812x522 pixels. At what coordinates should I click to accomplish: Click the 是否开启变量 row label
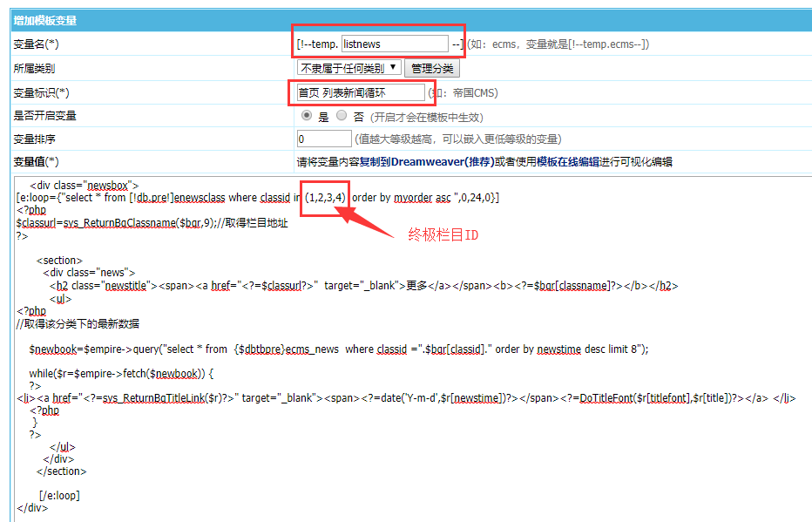(44, 116)
